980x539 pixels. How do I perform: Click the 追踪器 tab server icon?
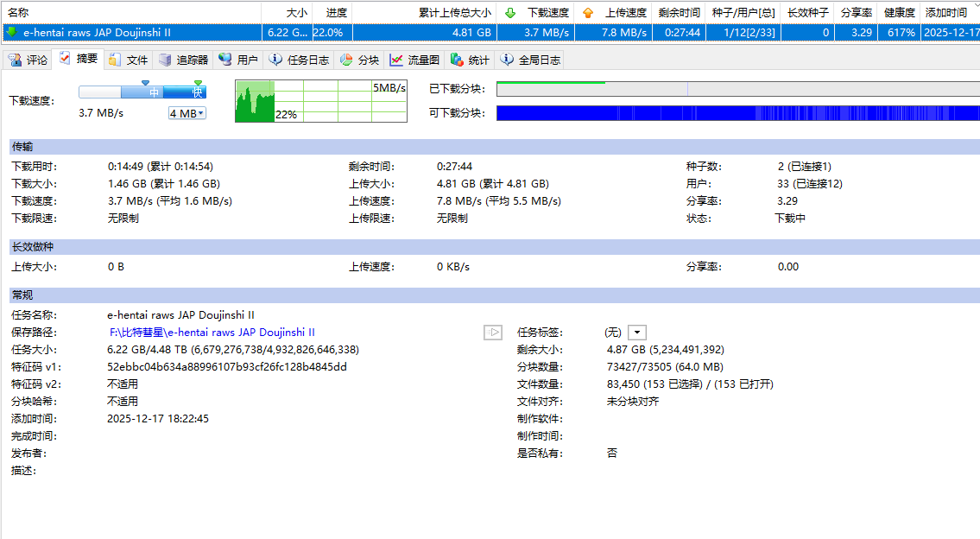click(166, 60)
